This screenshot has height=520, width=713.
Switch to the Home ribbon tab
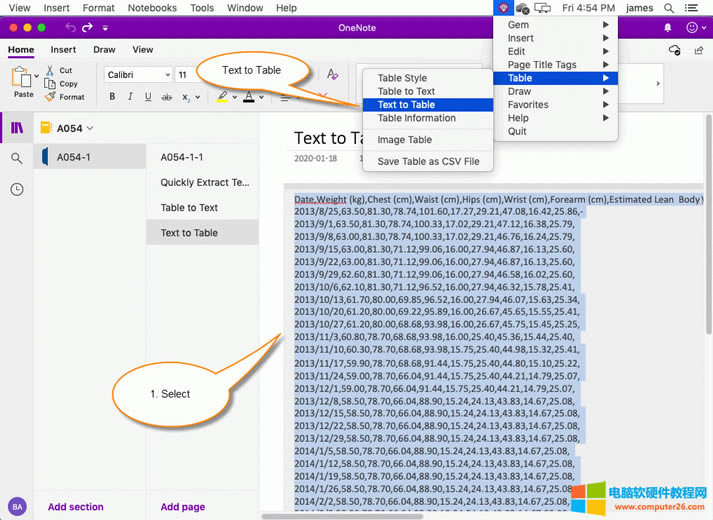[21, 50]
